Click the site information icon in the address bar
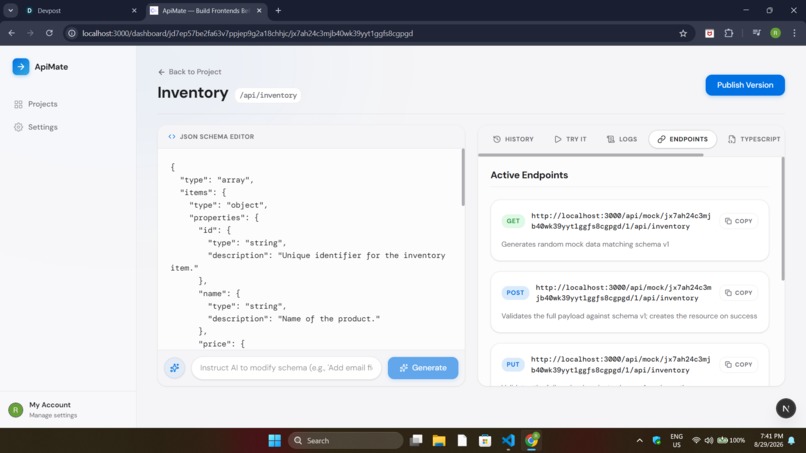This screenshot has width=806, height=453. 72,33
